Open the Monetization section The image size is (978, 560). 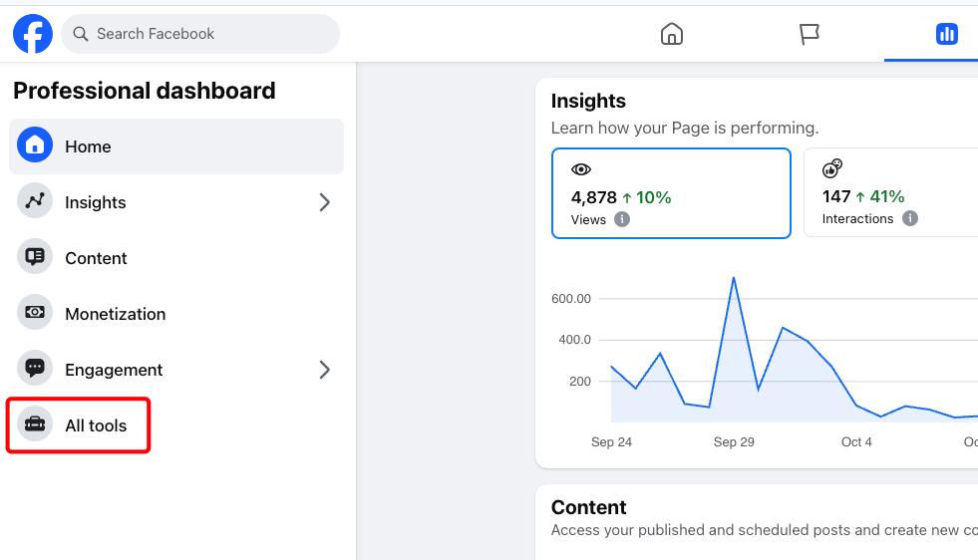(176, 314)
